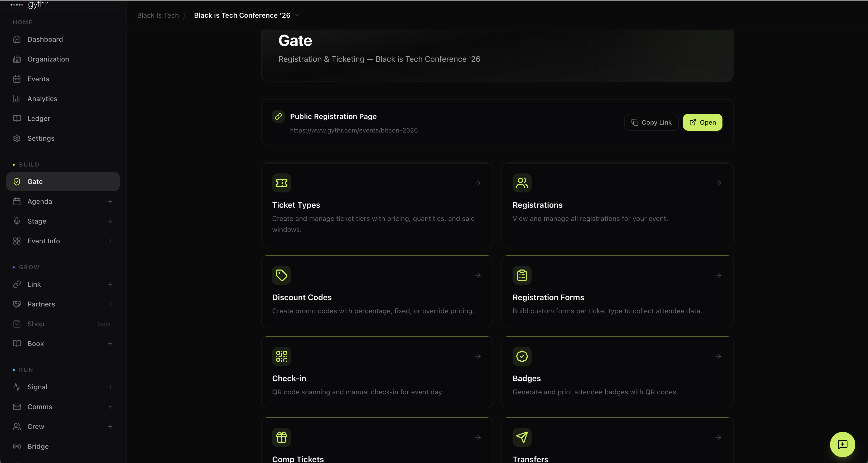
Task: Expand the Stage section with plus
Action: [x=110, y=221]
